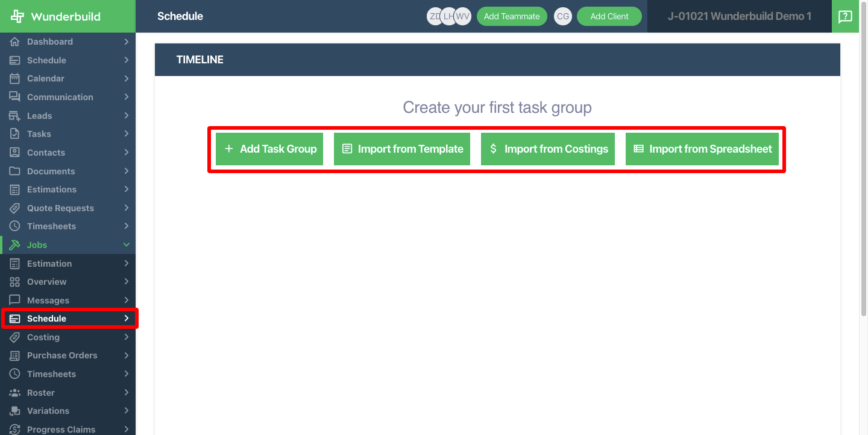Image resolution: width=868 pixels, height=435 pixels.
Task: Collapse the Jobs section chevron
Action: [127, 245]
